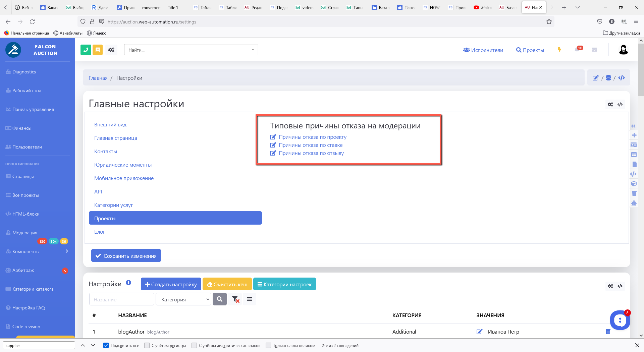Click the green phone icon button

click(x=86, y=50)
